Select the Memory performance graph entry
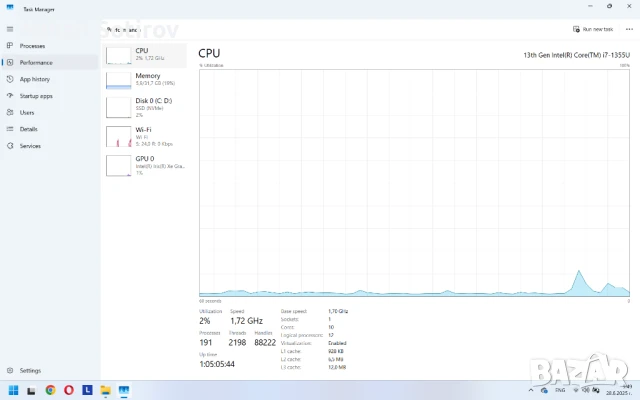 146,80
